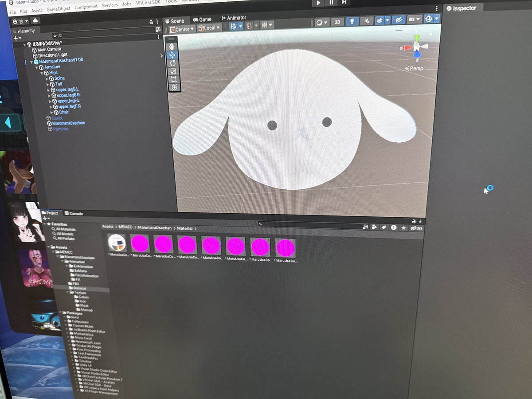This screenshot has width=532, height=399.
Task: Toggle grid snapping
Action: [250, 26]
